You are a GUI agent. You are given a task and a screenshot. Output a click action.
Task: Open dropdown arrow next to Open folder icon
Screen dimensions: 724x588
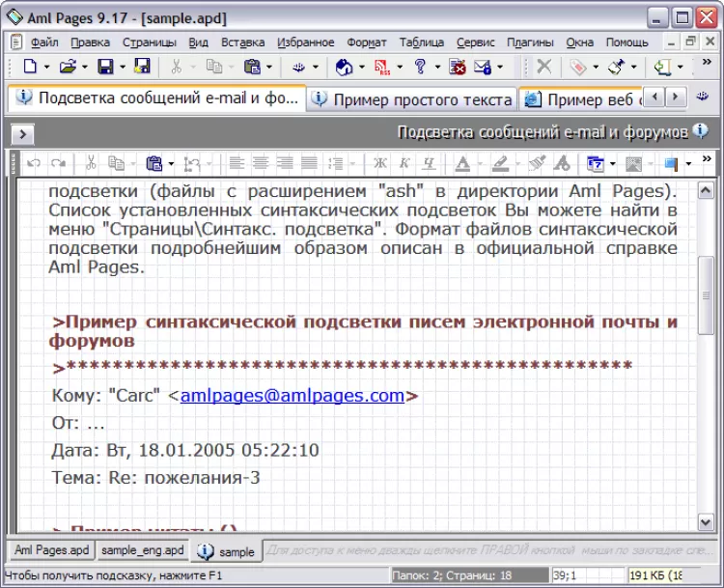(85, 68)
